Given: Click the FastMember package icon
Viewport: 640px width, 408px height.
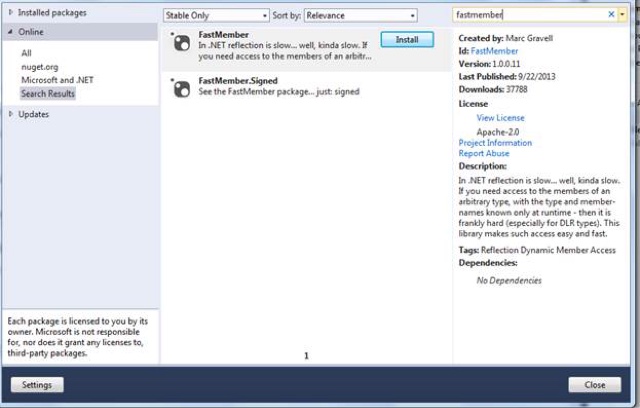Looking at the screenshot, I should (x=182, y=43).
